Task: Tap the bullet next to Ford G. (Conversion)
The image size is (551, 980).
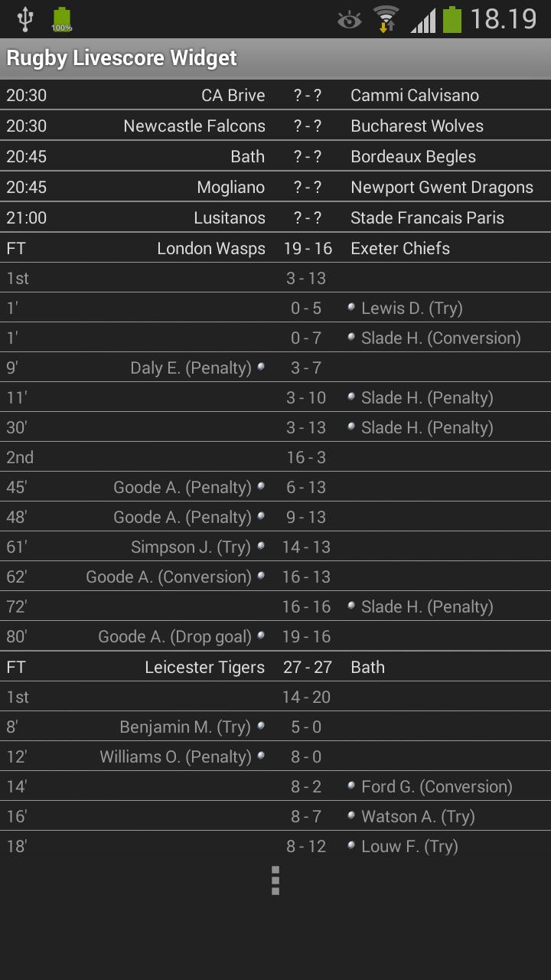Action: tap(352, 786)
